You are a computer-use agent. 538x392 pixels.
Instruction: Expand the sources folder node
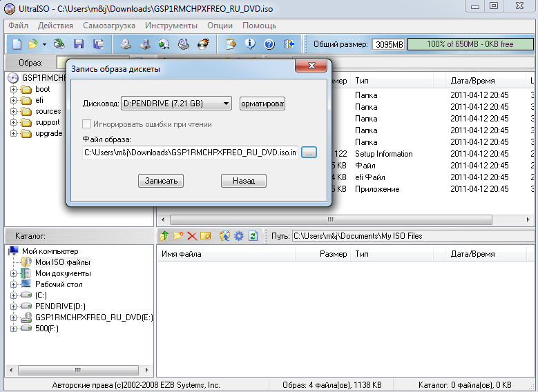click(x=13, y=111)
